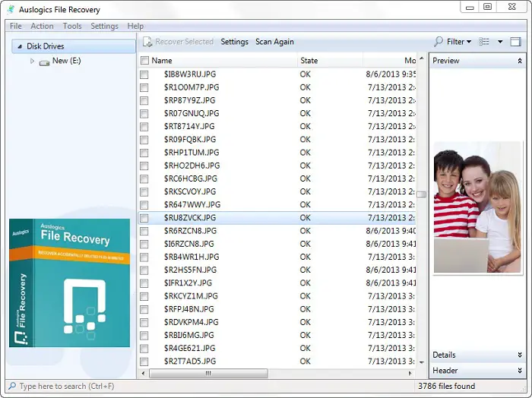Screen dimensions: 532x398
Task: Tick the checkbox for $IB8W3RU.JPG
Action: click(x=144, y=74)
